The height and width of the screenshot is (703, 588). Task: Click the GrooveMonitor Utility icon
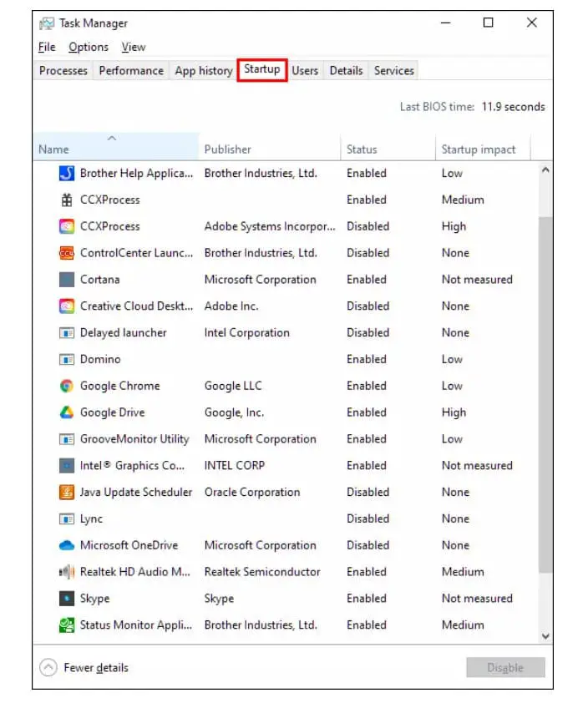66,439
